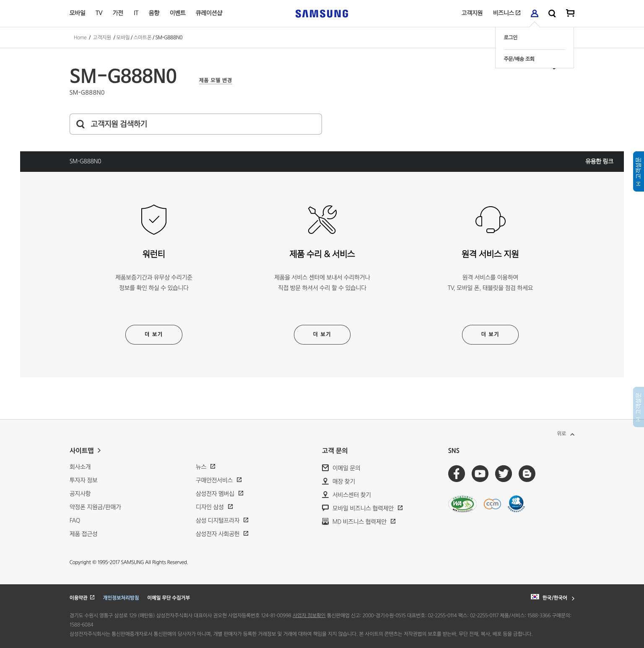The height and width of the screenshot is (648, 644).
Task: Open Samsung Twitter icon
Action: coord(504,474)
